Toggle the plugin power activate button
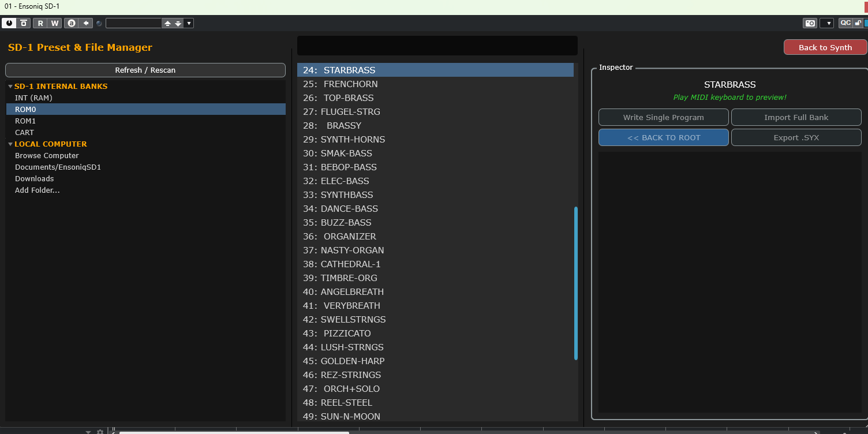 click(x=9, y=23)
